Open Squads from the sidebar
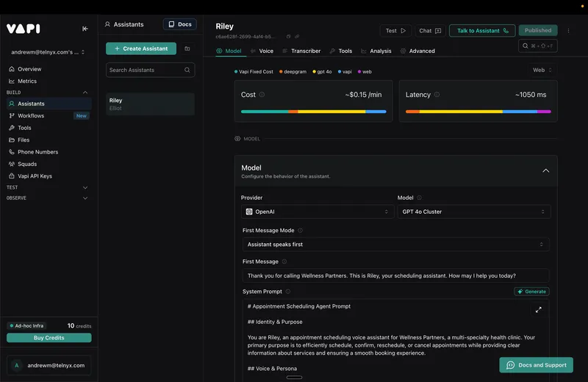This screenshot has width=588, height=382. 27,164
